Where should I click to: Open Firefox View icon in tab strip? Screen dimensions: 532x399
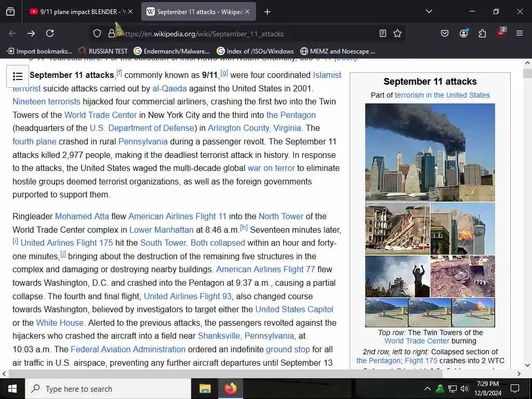(x=10, y=12)
